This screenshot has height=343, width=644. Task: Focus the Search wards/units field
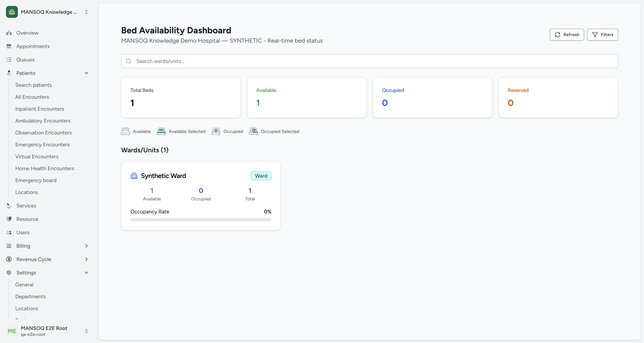pyautogui.click(x=370, y=61)
